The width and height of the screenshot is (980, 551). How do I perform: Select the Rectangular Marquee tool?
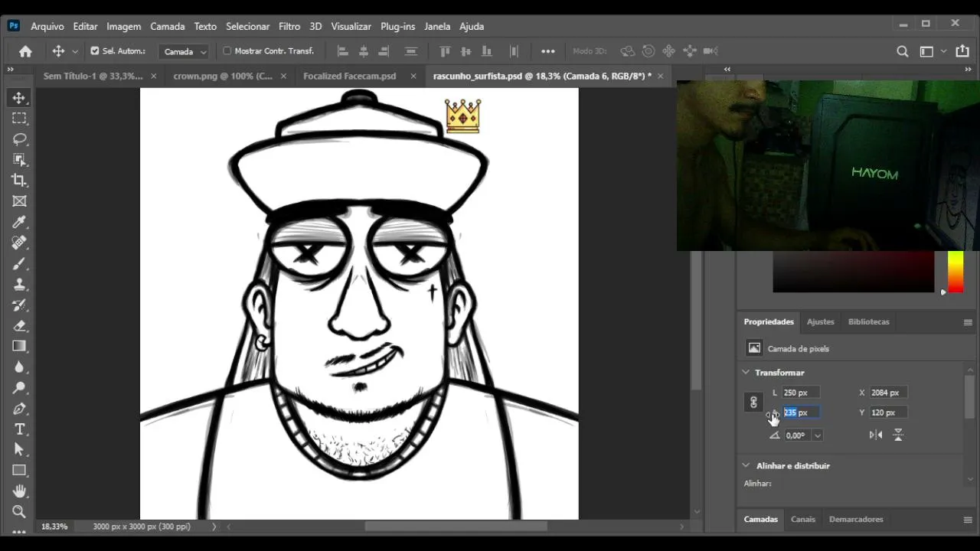pyautogui.click(x=19, y=118)
